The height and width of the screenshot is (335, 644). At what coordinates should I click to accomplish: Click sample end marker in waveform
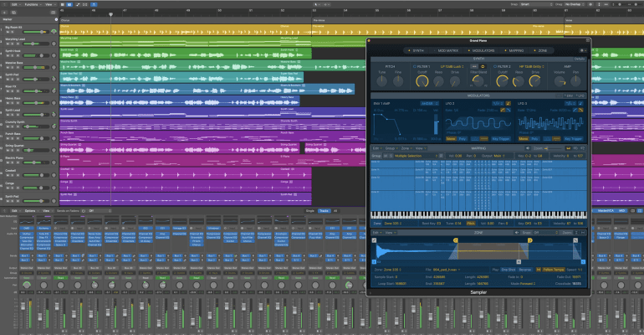pyautogui.click(x=583, y=261)
